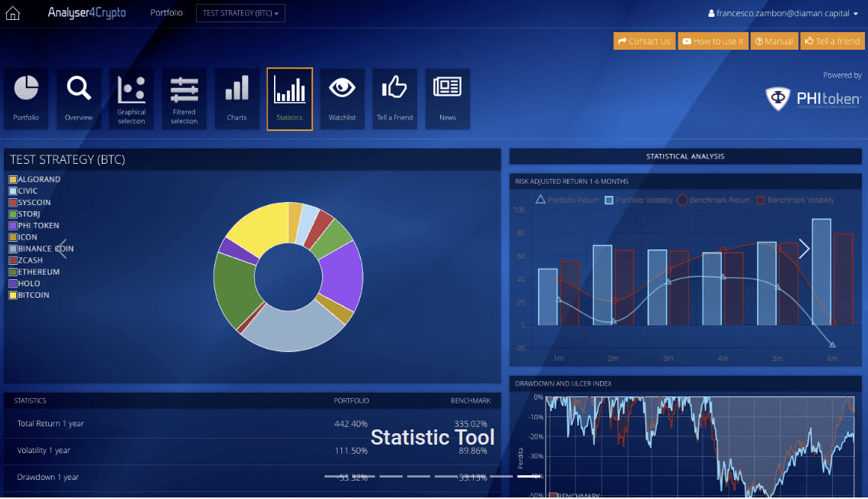Open the Watchlist eye icon
The image size is (868, 499).
pos(342,98)
